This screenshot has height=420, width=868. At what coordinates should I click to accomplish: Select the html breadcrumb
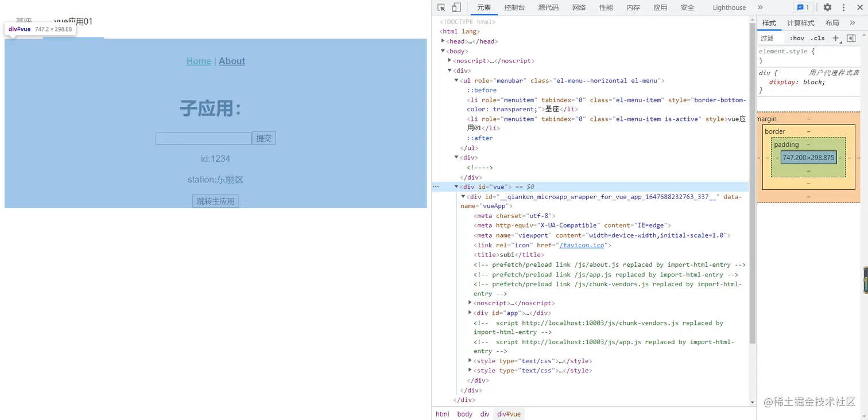pyautogui.click(x=443, y=414)
